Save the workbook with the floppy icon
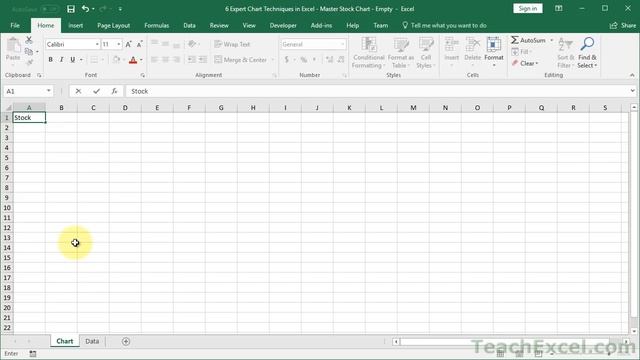 (71, 9)
